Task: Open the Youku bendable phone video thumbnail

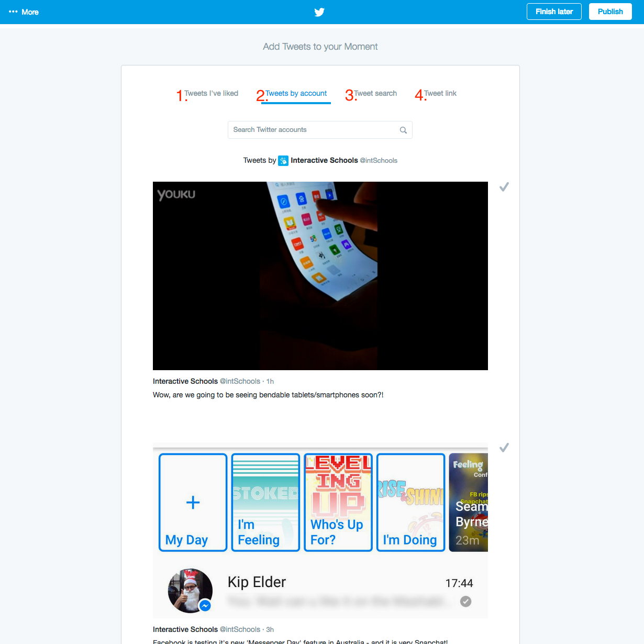Action: pyautogui.click(x=320, y=276)
